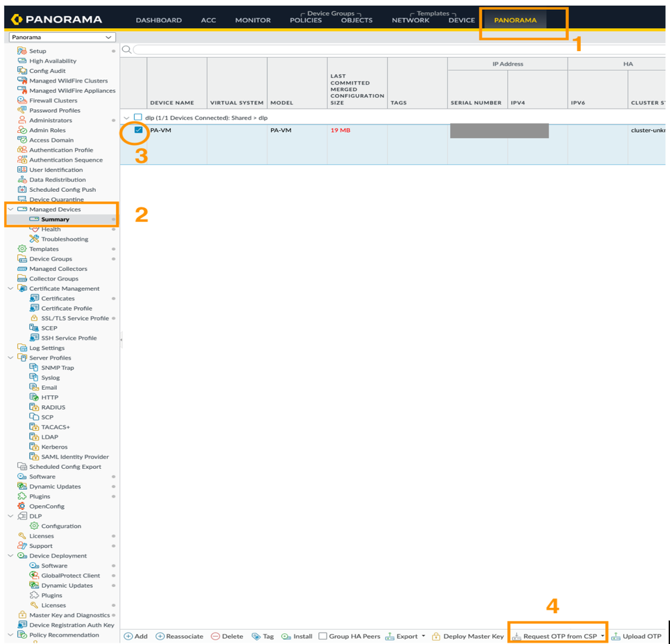670x644 pixels.
Task: Select the Firewall Clusters icon
Action: [21, 101]
